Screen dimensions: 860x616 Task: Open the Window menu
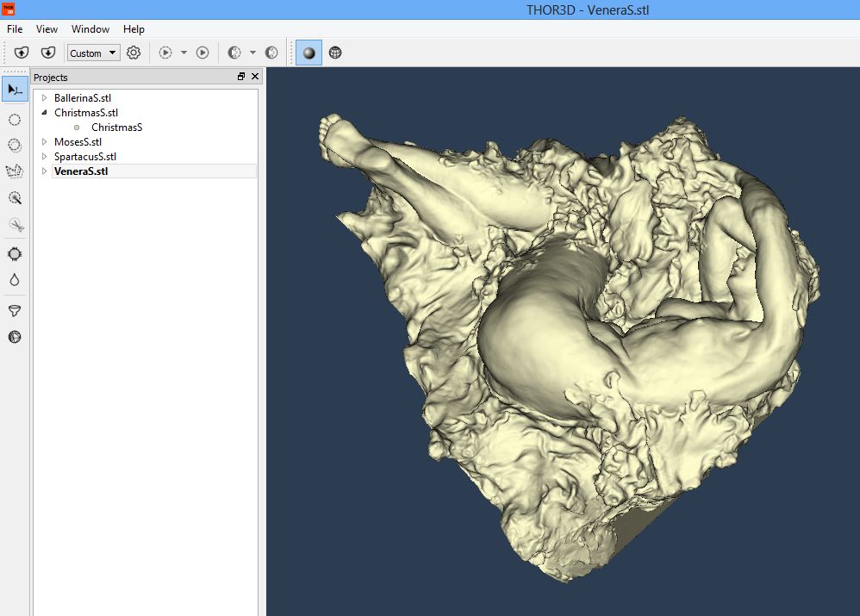90,29
